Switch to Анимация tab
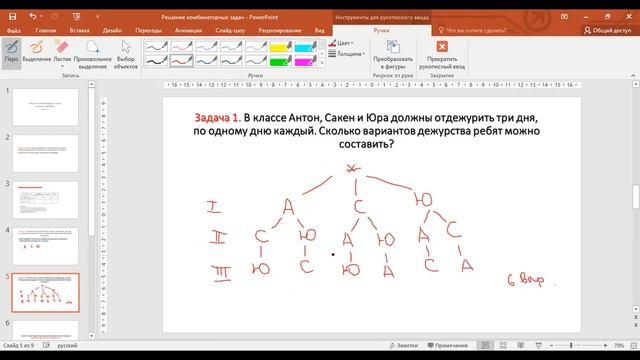640x360 pixels. coord(188,31)
